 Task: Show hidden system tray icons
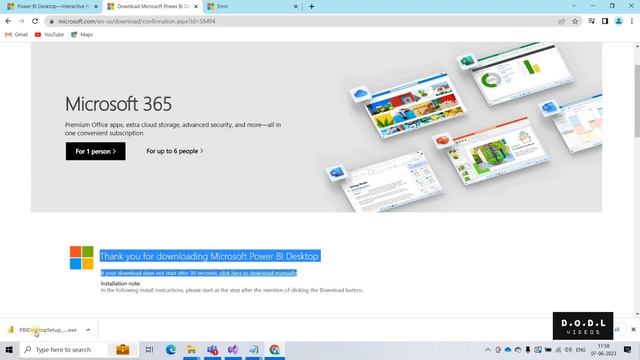(488, 350)
